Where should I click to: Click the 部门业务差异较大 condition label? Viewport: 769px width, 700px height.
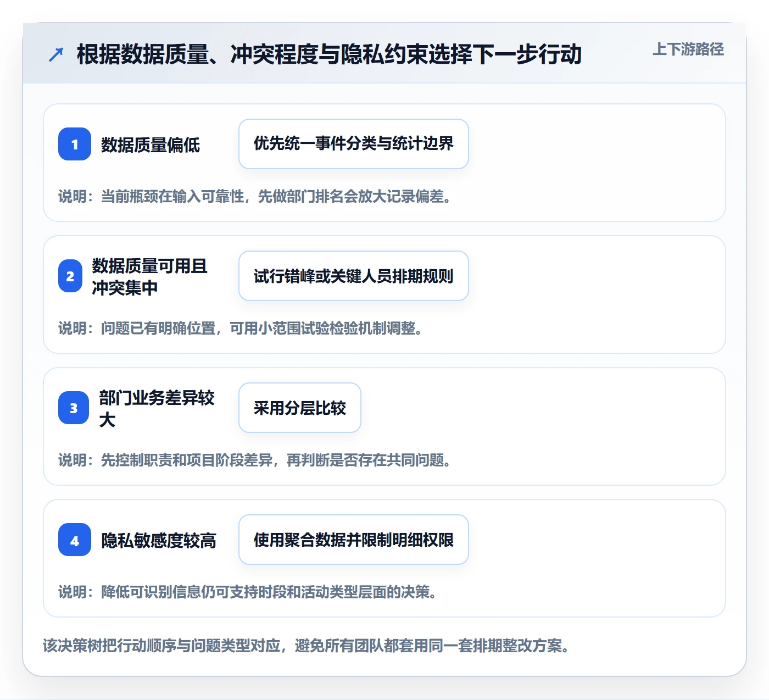click(157, 408)
